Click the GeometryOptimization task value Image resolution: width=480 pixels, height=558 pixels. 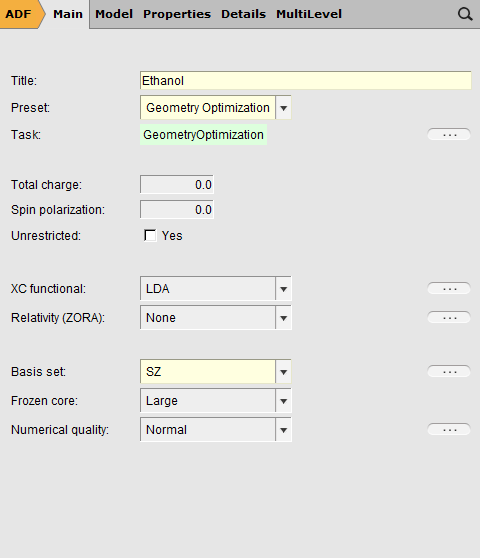pyautogui.click(x=203, y=135)
